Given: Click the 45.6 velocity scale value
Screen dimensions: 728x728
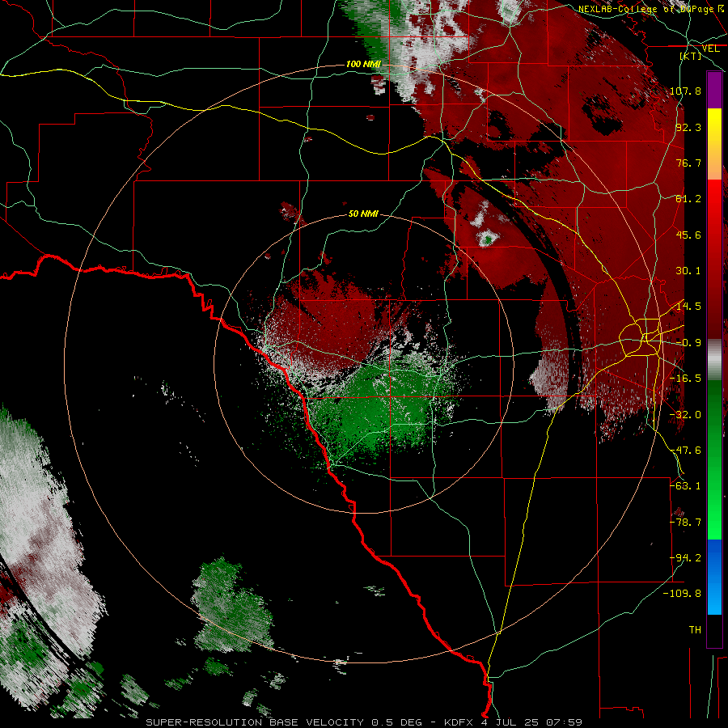Looking at the screenshot, I should (x=688, y=235).
